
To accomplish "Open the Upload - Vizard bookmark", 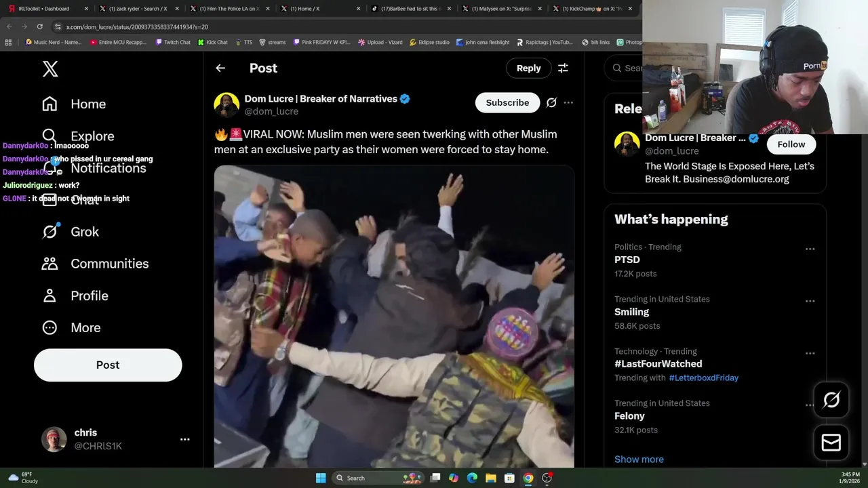I will point(380,42).
